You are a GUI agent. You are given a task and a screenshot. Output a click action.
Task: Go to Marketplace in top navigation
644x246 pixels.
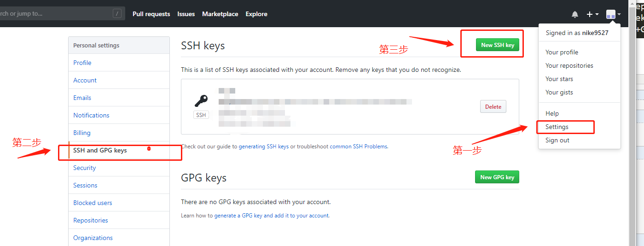[220, 14]
